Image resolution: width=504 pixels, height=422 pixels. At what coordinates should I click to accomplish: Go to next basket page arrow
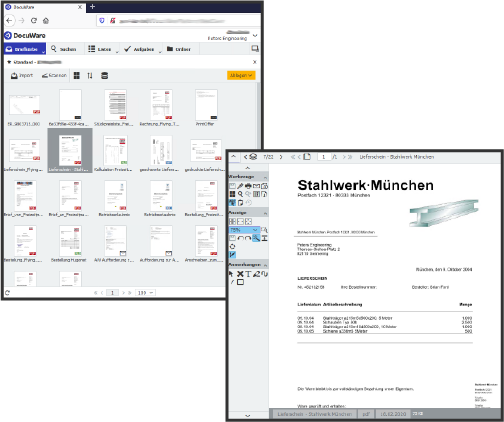123,293
